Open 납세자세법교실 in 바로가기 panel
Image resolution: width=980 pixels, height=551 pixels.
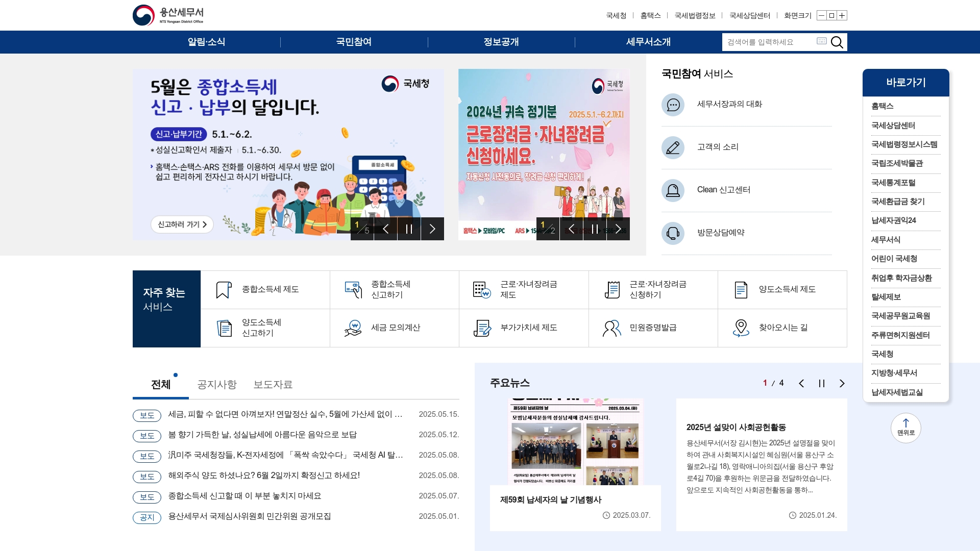tap(897, 393)
